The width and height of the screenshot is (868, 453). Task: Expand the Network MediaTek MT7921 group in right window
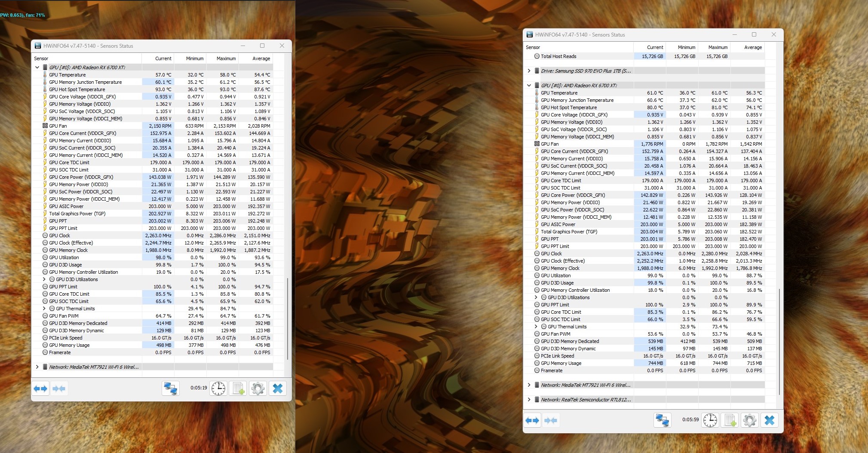[x=529, y=385]
